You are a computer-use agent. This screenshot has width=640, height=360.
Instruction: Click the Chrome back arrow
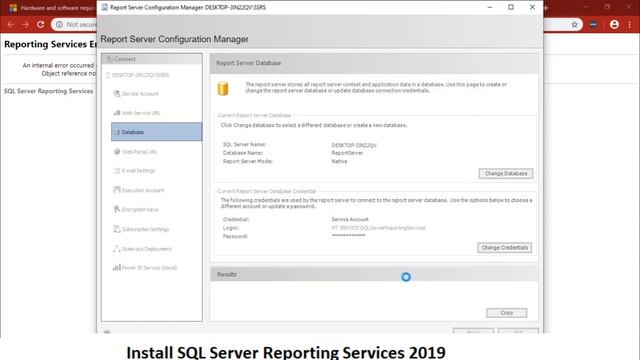[x=10, y=24]
